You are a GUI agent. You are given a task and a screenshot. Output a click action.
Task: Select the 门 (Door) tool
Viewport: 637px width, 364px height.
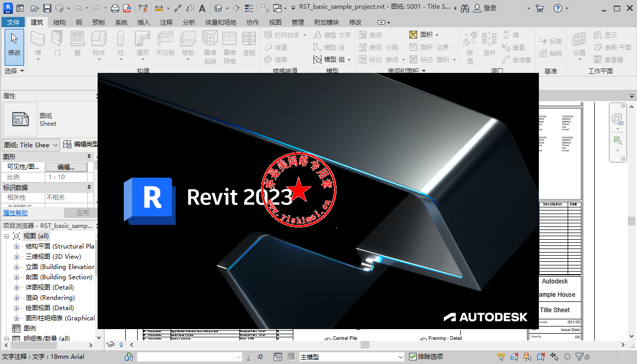click(58, 44)
